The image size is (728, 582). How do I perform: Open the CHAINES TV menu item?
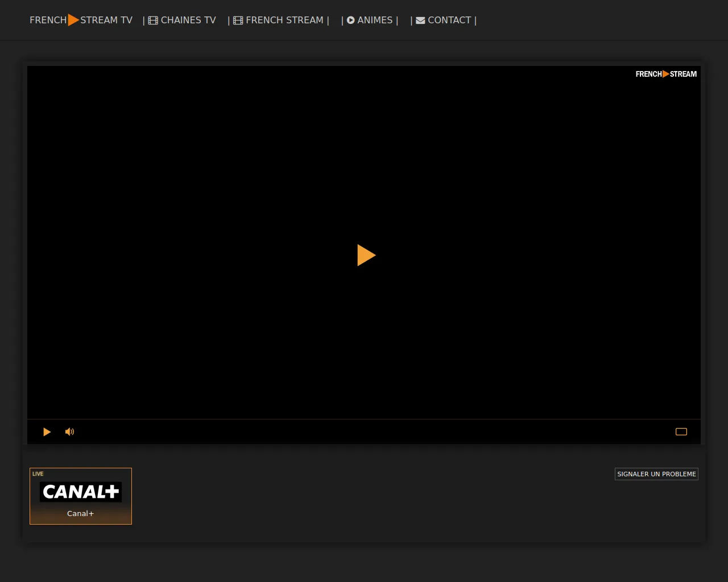click(188, 20)
